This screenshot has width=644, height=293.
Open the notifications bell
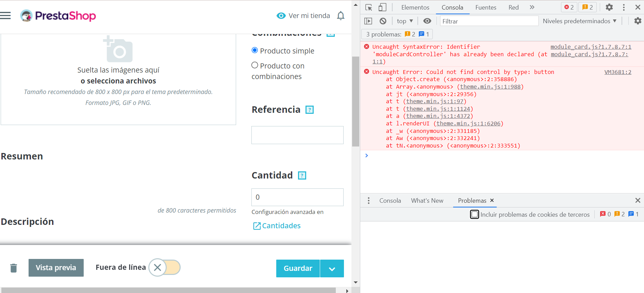(x=341, y=16)
